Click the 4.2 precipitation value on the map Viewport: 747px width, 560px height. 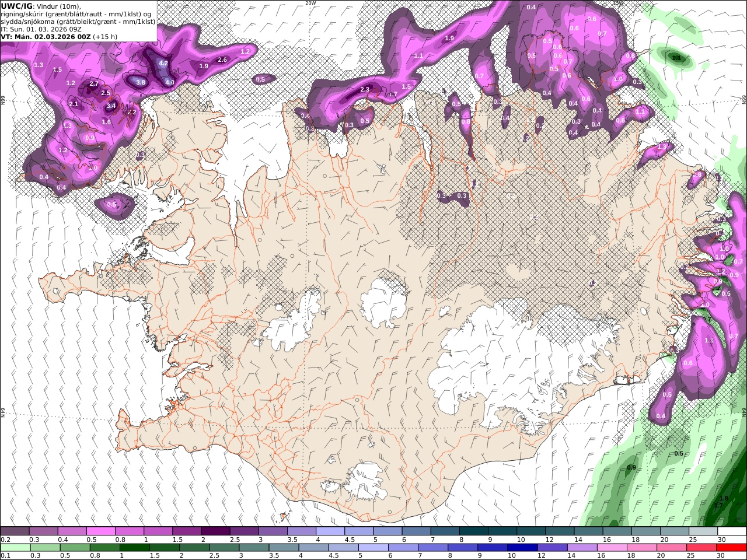163,63
